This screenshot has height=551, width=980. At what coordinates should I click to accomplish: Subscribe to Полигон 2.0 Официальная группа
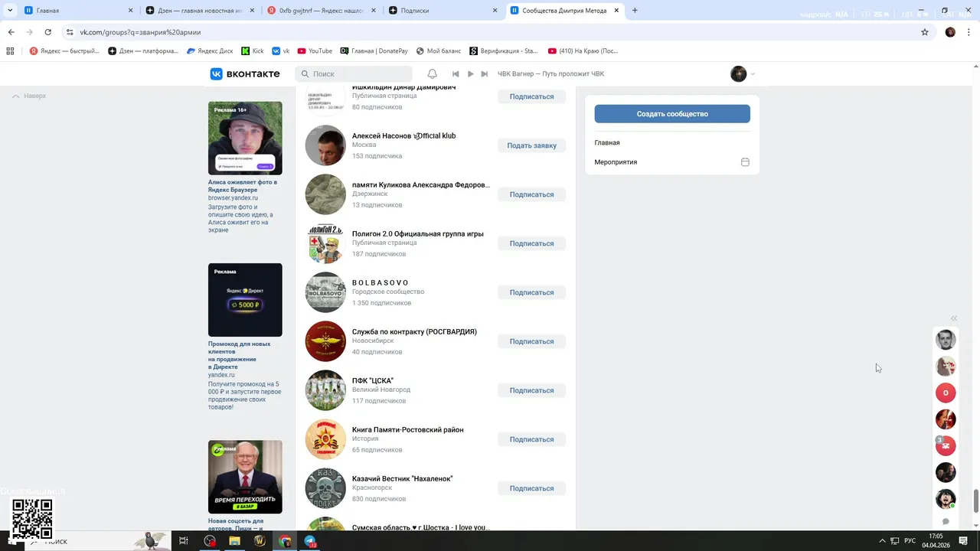tap(531, 243)
